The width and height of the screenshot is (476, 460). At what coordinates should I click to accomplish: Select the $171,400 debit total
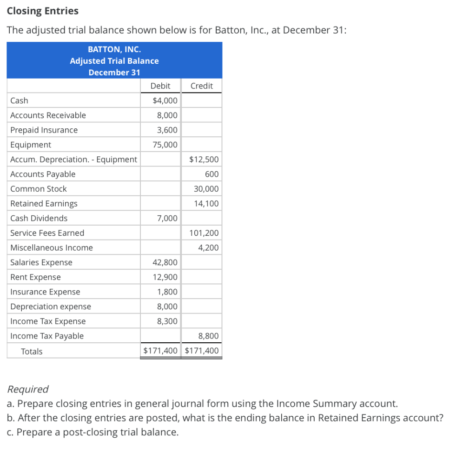(x=160, y=351)
